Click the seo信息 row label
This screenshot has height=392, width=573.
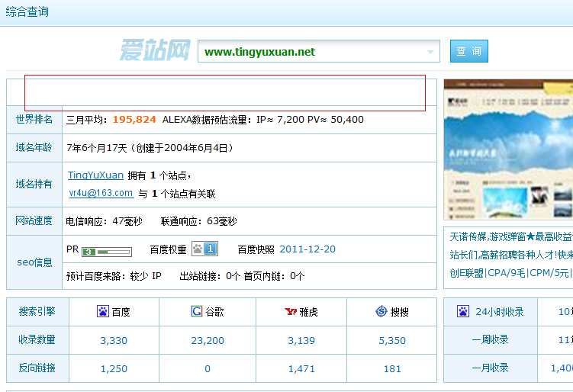click(x=34, y=262)
